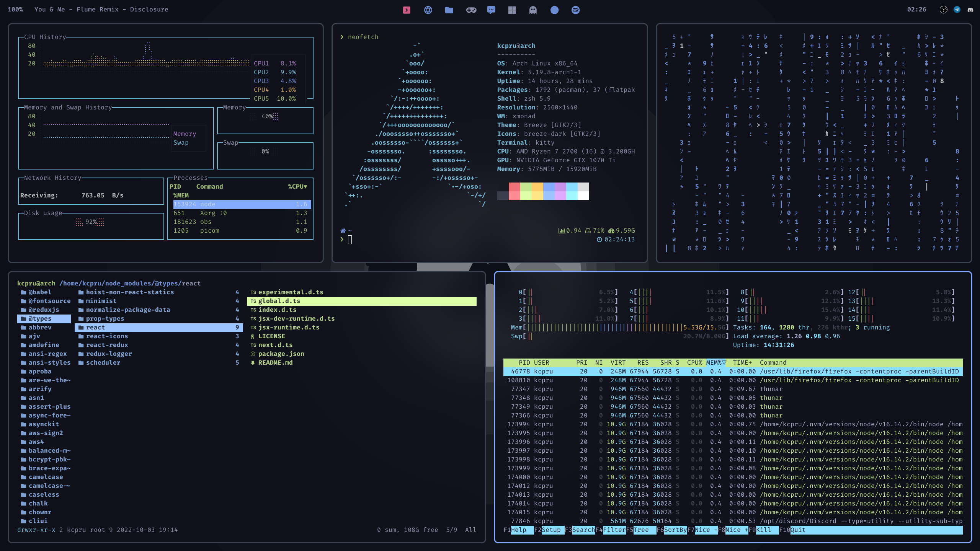The width and height of the screenshot is (980, 551).
Task: Click the Discord tray icon
Action: 970,10
